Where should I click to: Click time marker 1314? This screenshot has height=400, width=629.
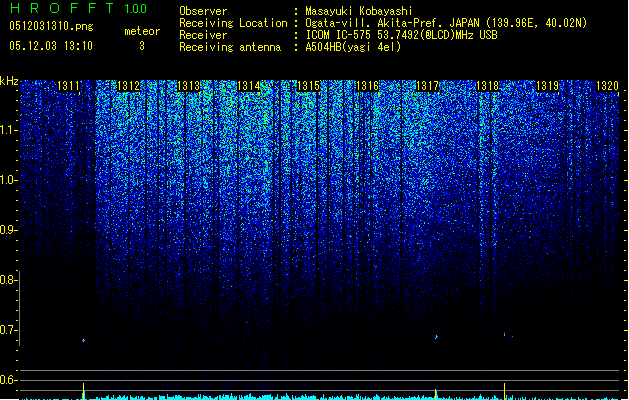(x=248, y=86)
